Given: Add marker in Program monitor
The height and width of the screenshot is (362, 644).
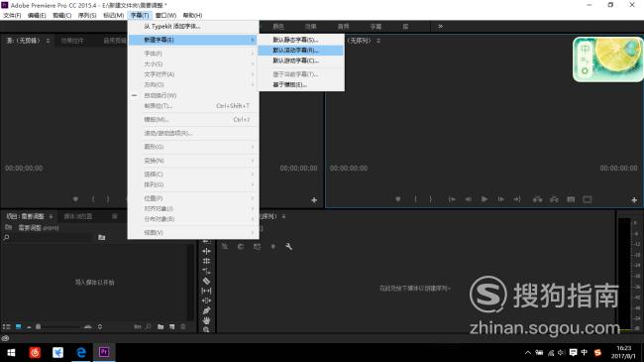Looking at the screenshot, I should (398, 199).
